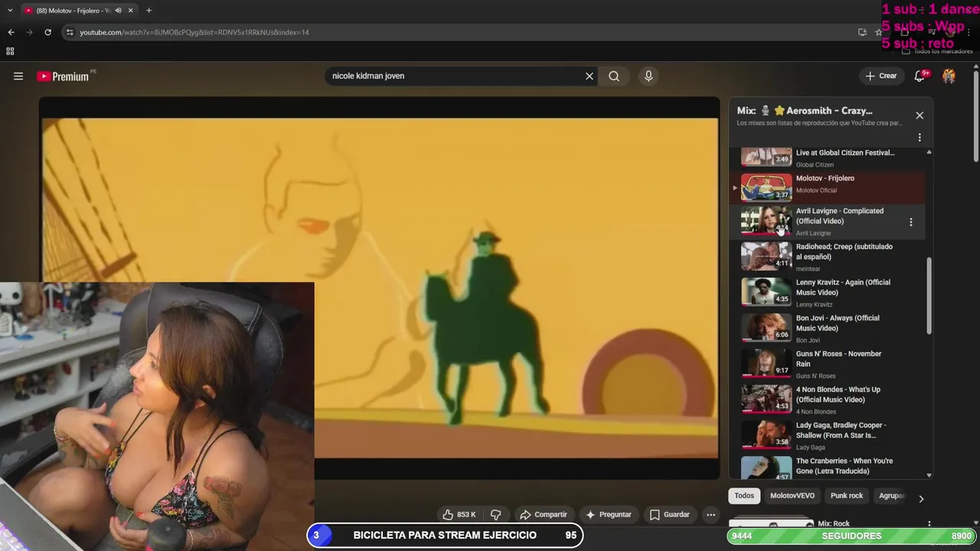The image size is (980, 551).
Task: View site information for youtube.com
Action: [x=70, y=32]
